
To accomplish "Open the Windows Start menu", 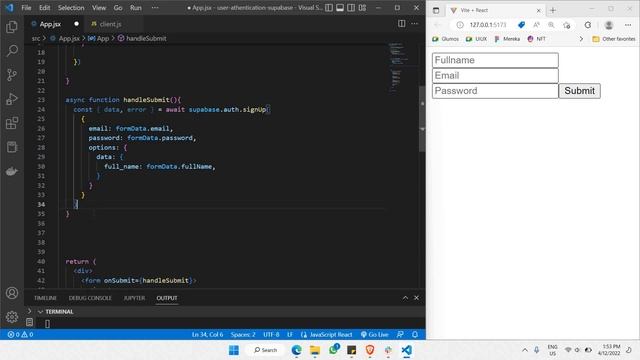I will click(x=234, y=350).
